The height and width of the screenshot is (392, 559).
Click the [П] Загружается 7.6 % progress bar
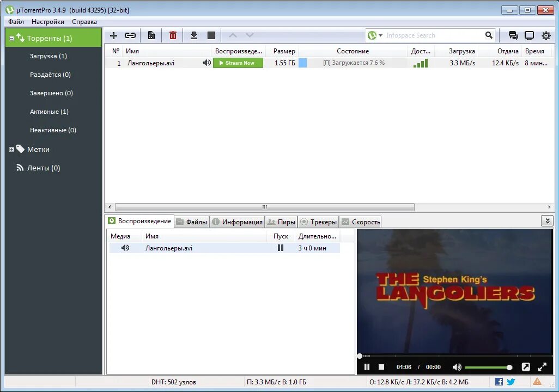click(353, 63)
